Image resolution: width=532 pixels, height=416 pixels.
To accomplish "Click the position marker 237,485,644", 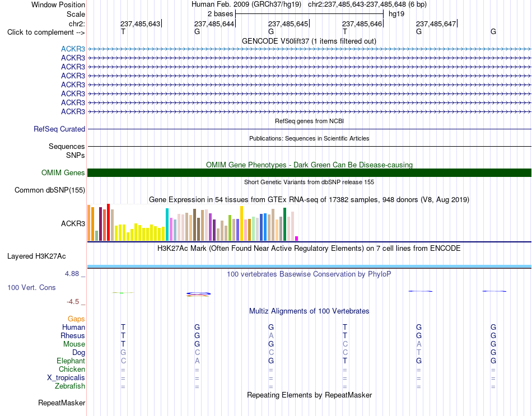I will click(x=214, y=24).
